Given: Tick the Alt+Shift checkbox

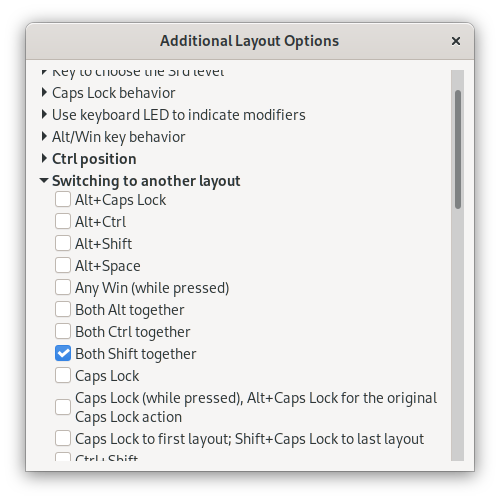Looking at the screenshot, I should 63,243.
